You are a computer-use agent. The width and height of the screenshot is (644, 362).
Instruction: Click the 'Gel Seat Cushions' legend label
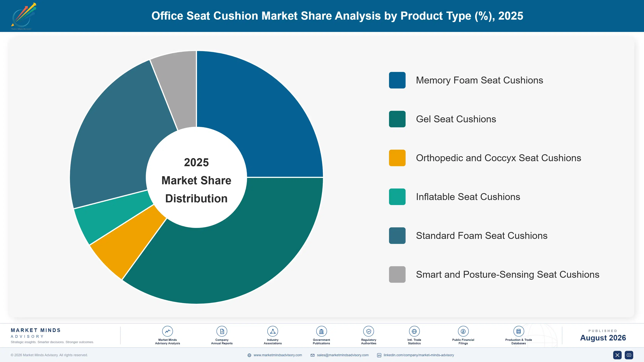coord(456,119)
